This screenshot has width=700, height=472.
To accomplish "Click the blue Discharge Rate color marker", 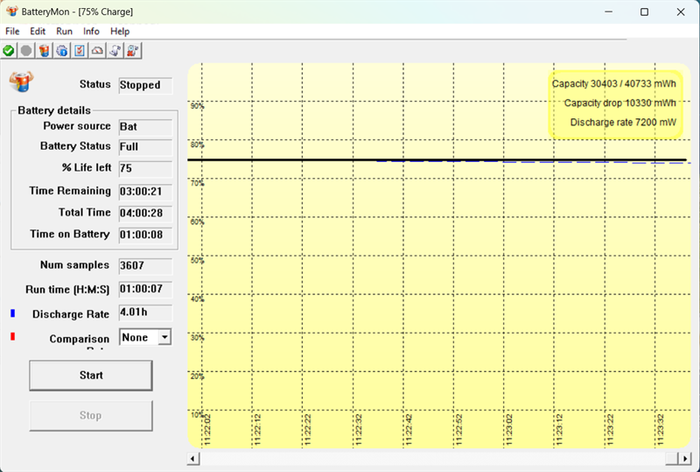I will pos(13,314).
